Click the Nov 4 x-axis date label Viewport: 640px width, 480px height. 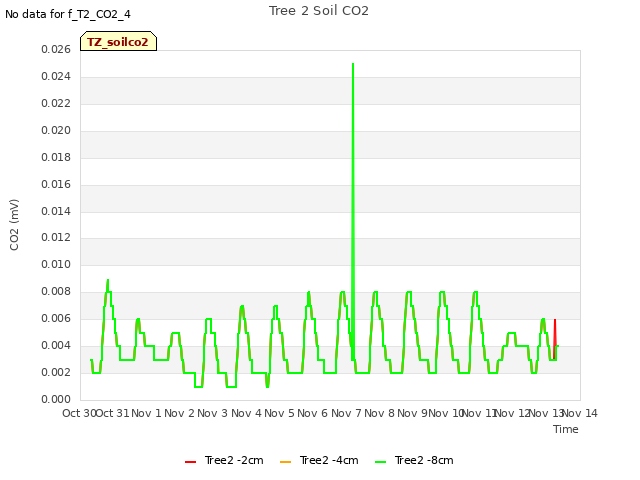pos(246,413)
